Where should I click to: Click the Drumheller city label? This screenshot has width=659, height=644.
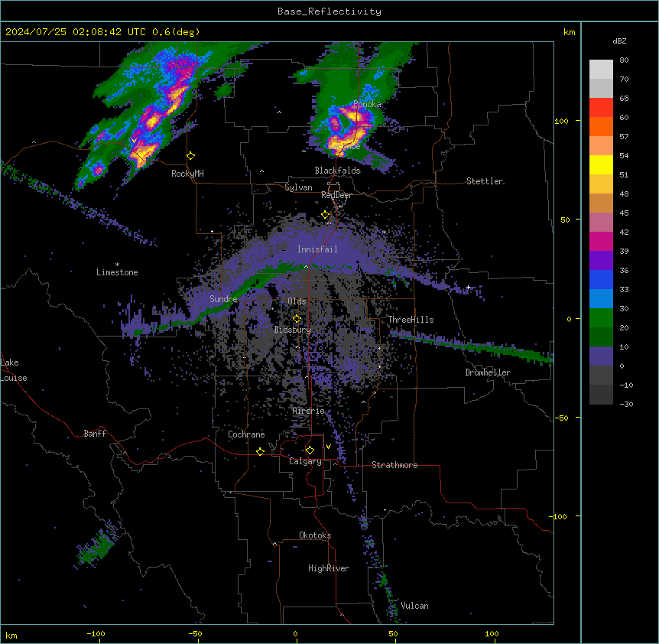click(488, 372)
